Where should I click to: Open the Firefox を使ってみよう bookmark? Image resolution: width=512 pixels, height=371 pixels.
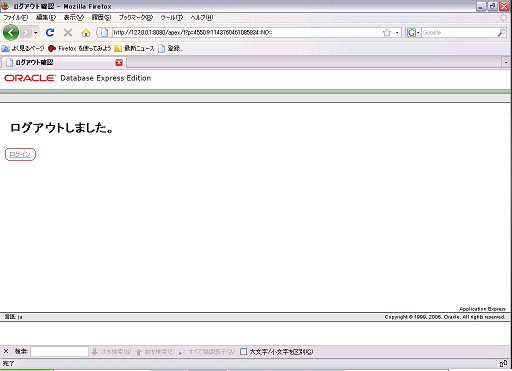[x=80, y=48]
